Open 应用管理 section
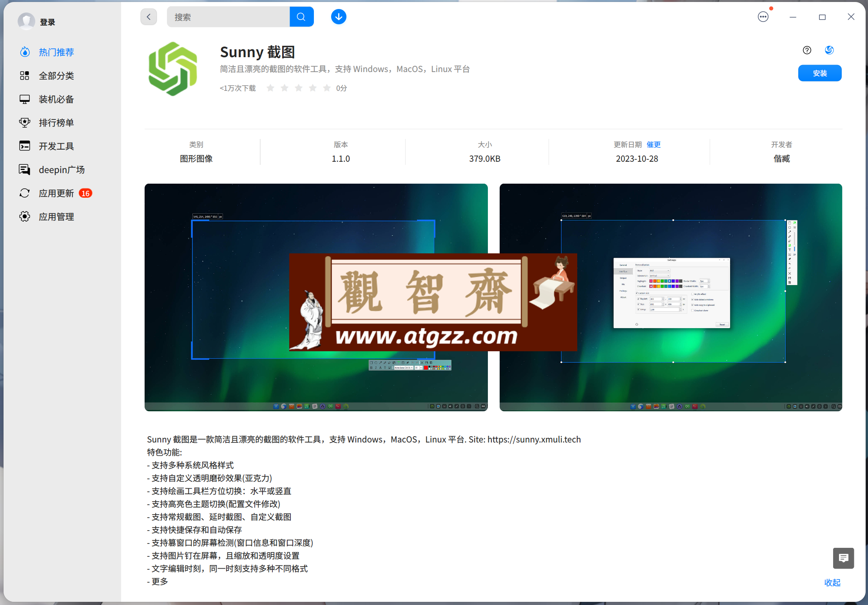 tap(56, 217)
